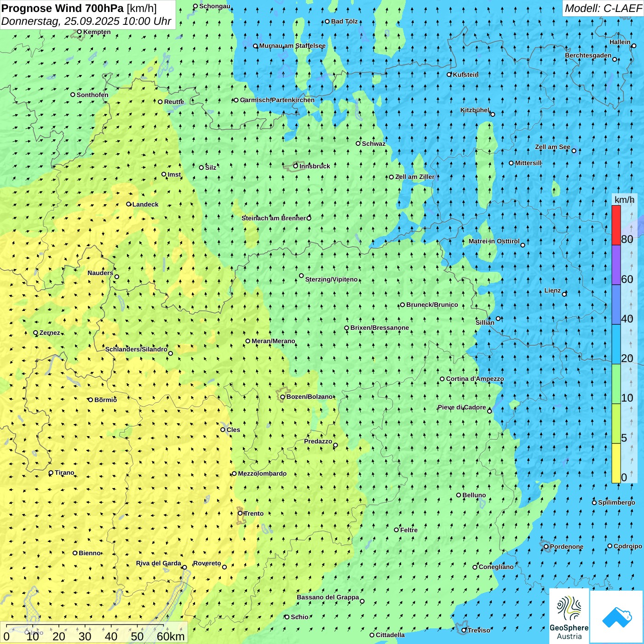This screenshot has height=644, width=644.
Task: Click the purple 60 km/h legend segment
Action: tap(616, 265)
